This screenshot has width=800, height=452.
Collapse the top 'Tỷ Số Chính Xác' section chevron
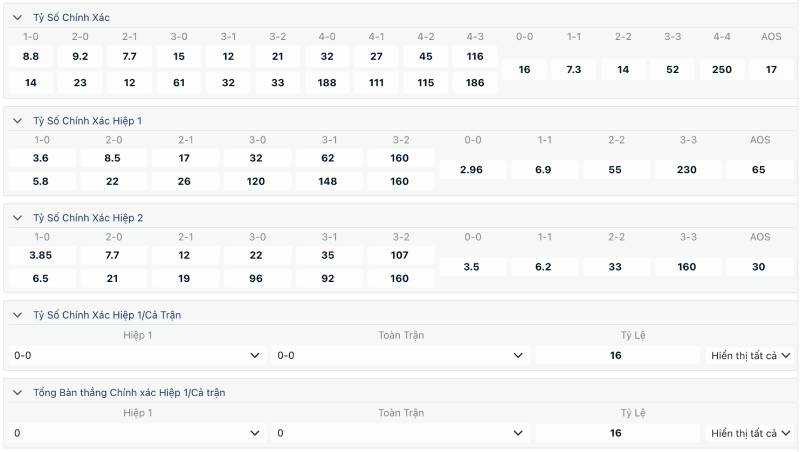(17, 17)
